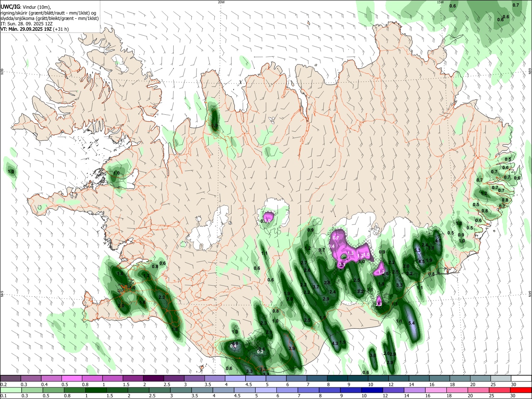
Task: Click the 5.3 precipitation value on the map
Action: [418, 250]
